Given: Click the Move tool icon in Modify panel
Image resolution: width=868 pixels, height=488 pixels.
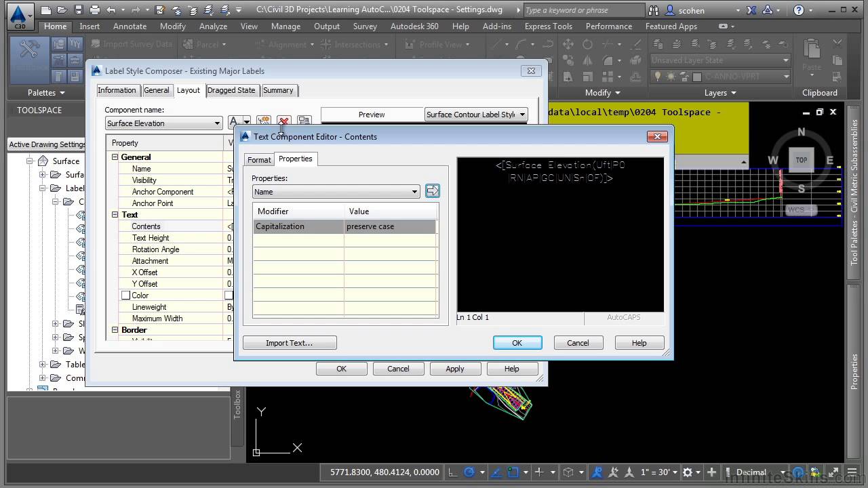Looking at the screenshot, I should [x=568, y=44].
